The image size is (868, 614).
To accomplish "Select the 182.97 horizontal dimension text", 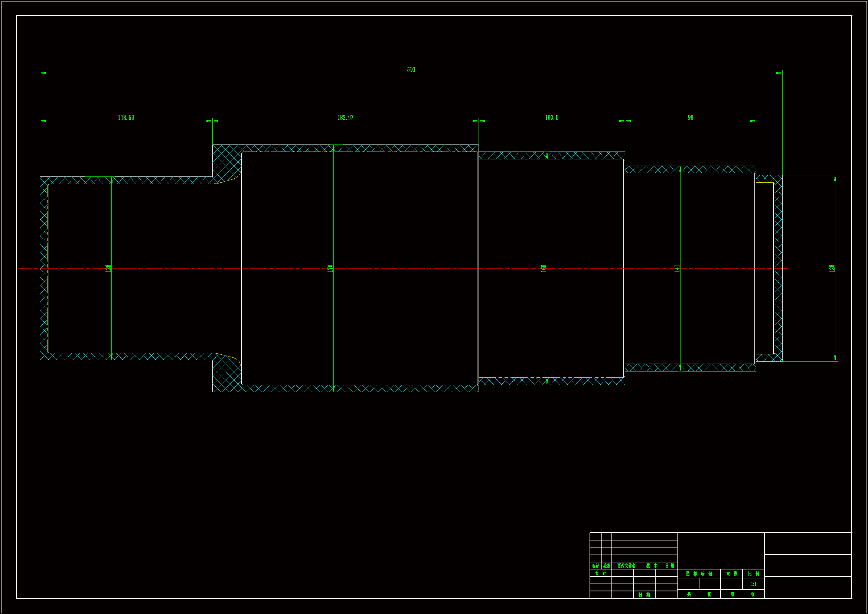I will click(x=345, y=118).
